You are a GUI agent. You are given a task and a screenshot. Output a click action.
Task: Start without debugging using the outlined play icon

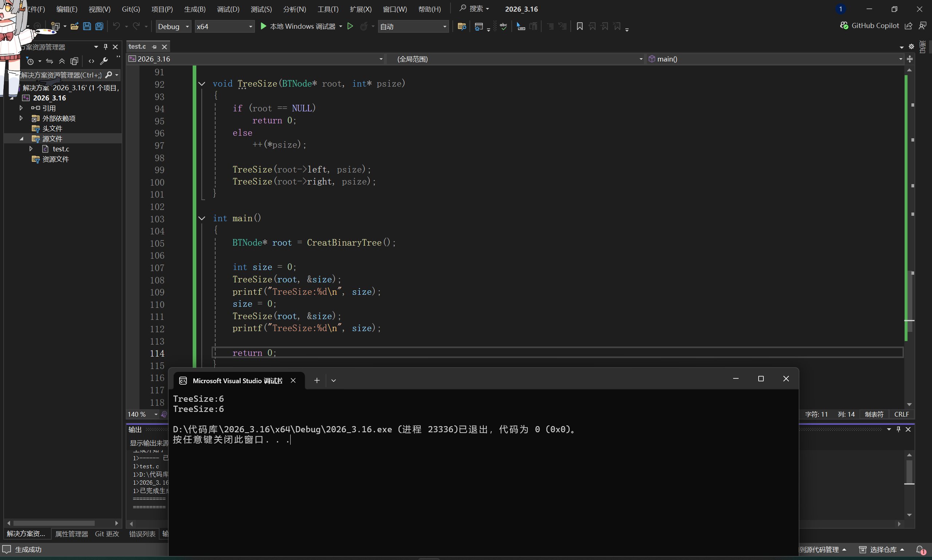click(x=350, y=27)
